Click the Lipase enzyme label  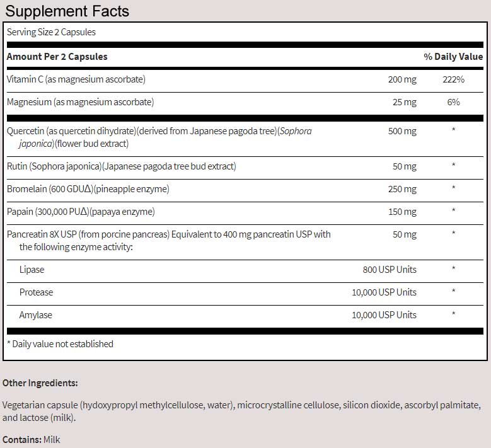click(32, 270)
